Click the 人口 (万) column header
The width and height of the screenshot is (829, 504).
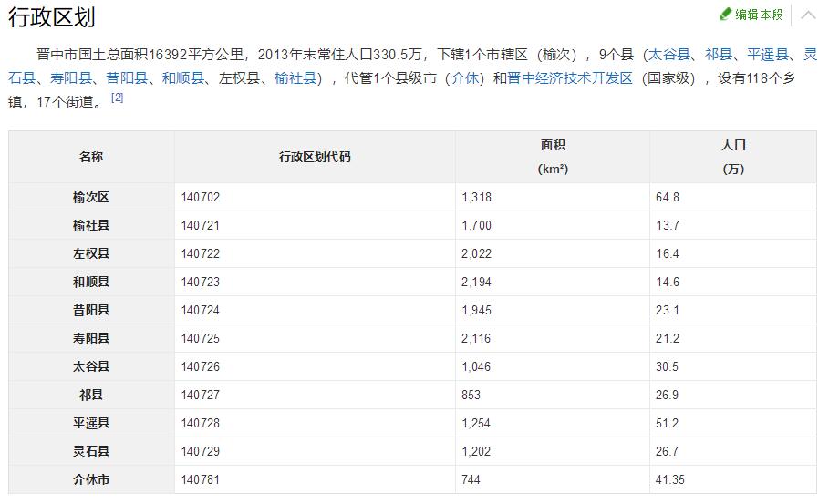pos(733,157)
